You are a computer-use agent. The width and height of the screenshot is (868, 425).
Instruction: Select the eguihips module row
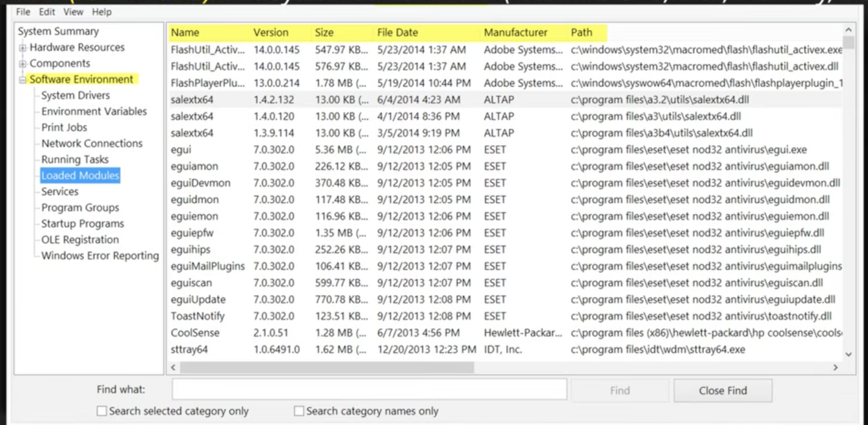505,249
